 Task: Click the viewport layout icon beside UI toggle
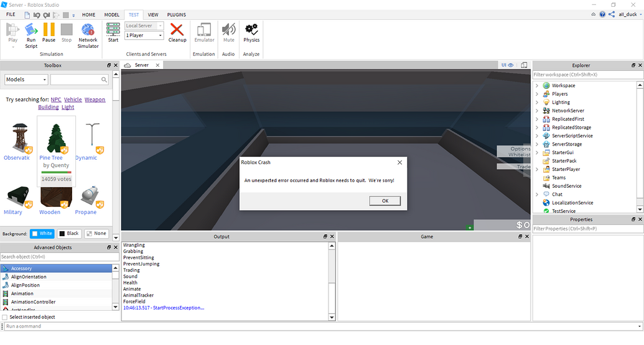point(524,65)
